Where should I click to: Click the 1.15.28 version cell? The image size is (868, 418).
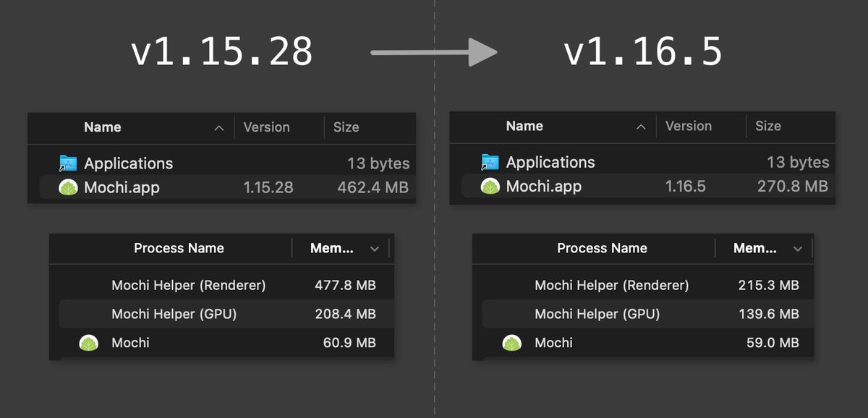[x=268, y=188]
